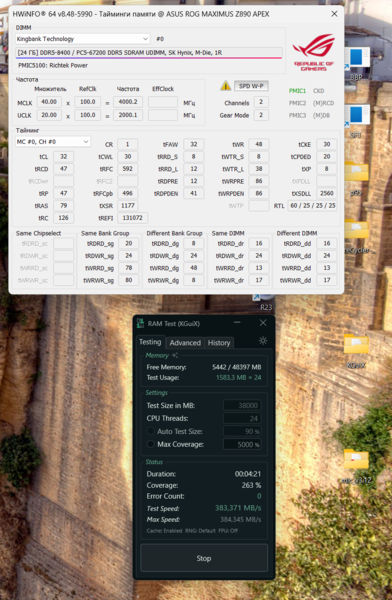Open the mlc_v3.12 desktop folder

click(x=356, y=465)
